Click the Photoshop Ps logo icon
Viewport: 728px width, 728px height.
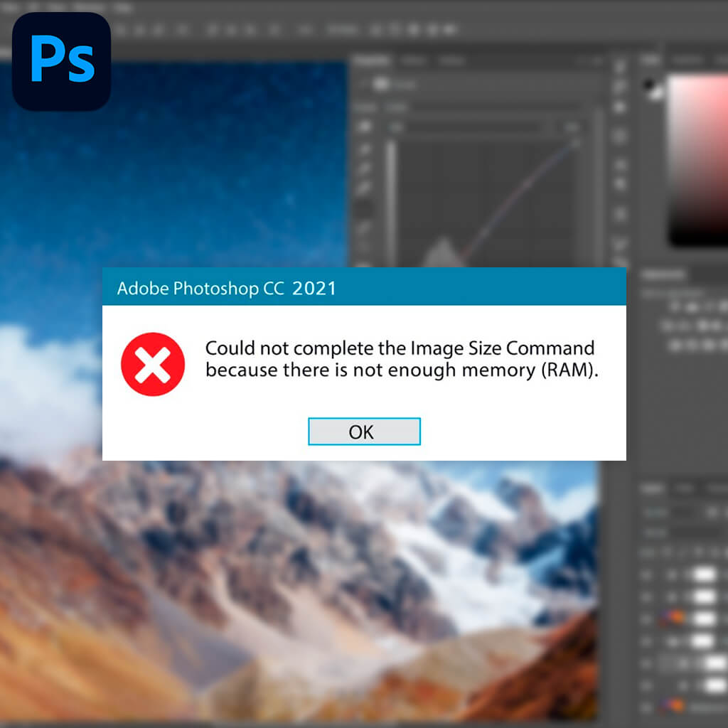(x=61, y=61)
